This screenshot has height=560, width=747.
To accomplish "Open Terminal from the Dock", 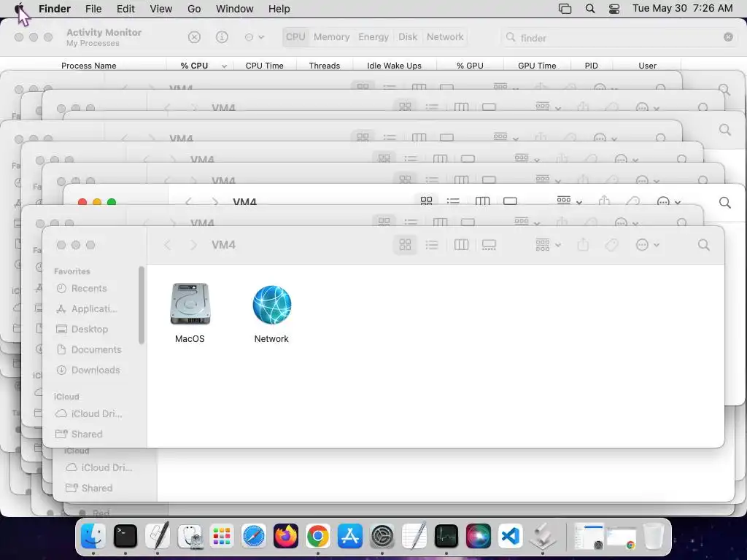I will tap(125, 536).
